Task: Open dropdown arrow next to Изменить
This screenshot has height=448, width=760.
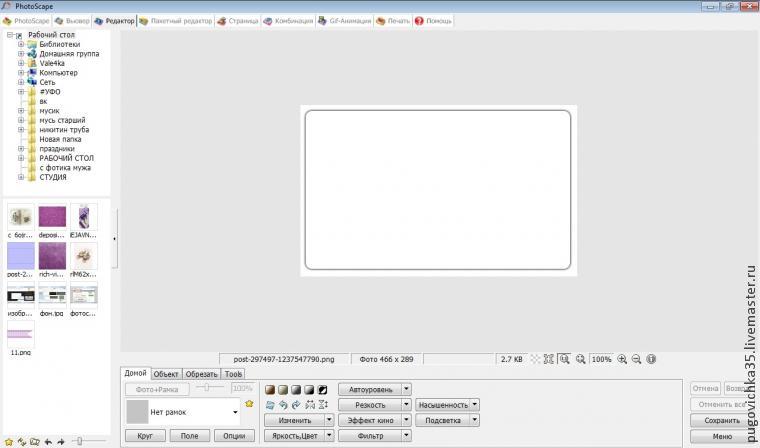Action: [x=329, y=420]
